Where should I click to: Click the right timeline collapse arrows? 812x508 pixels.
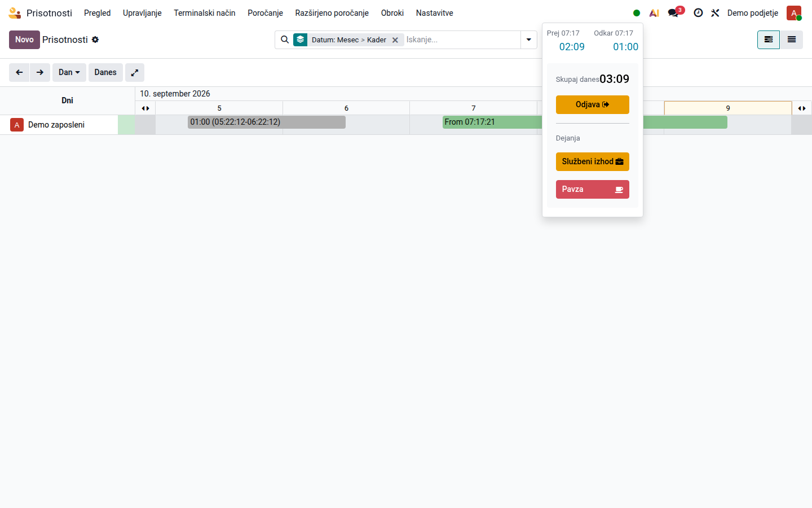click(802, 108)
